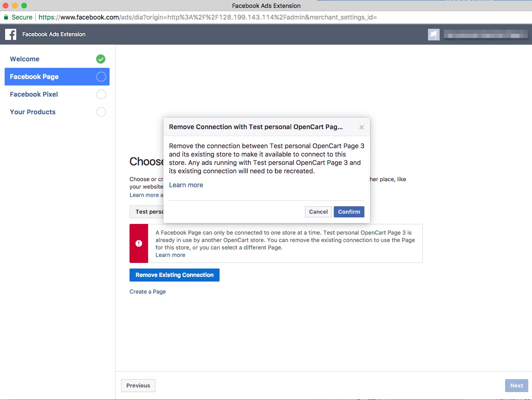The width and height of the screenshot is (532, 400).
Task: Click the blurred account name in header
Action: click(486, 35)
